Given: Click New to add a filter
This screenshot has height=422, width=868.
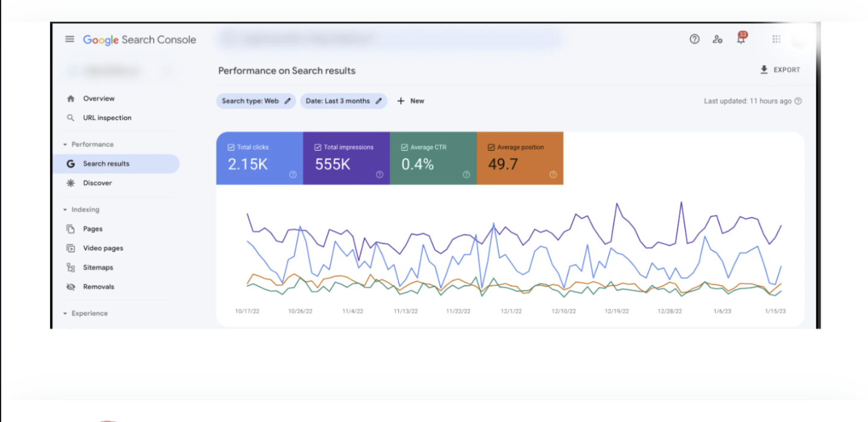Looking at the screenshot, I should tap(410, 101).
